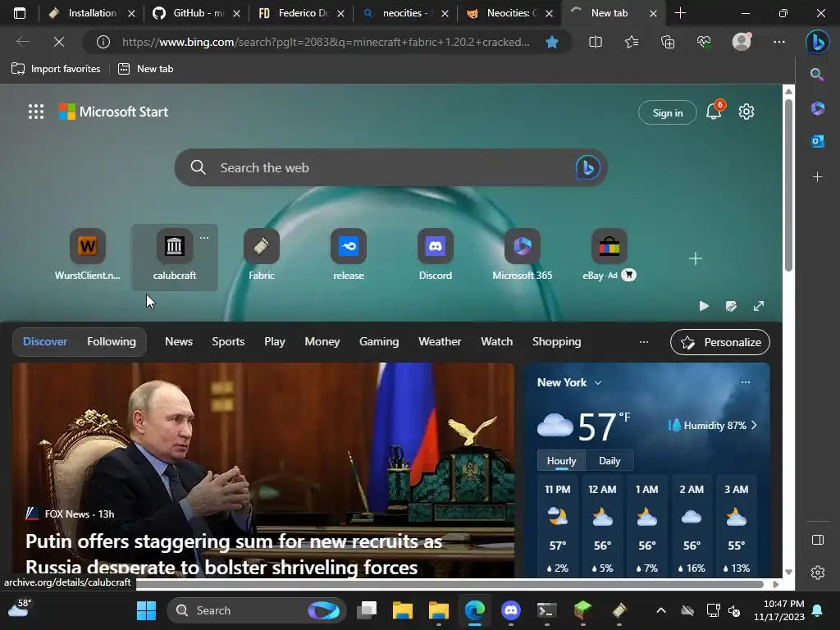
Task: Add a sidebar app with the plus
Action: coord(817,177)
